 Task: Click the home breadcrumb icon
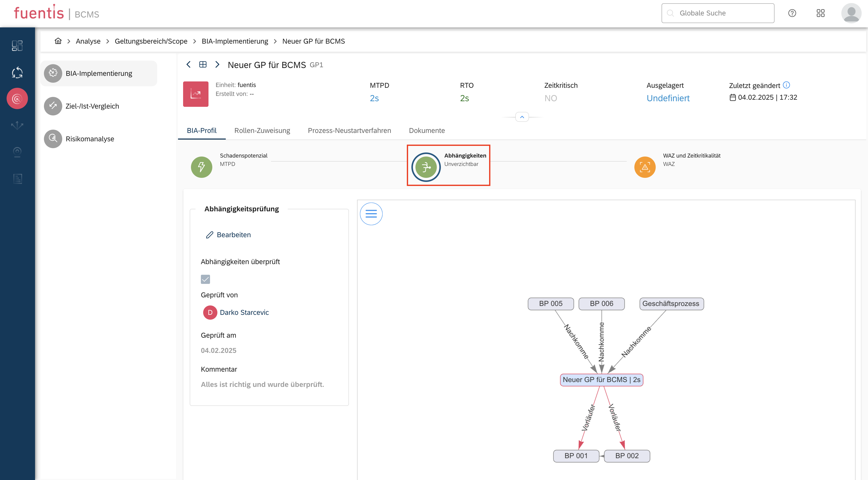[x=58, y=41]
